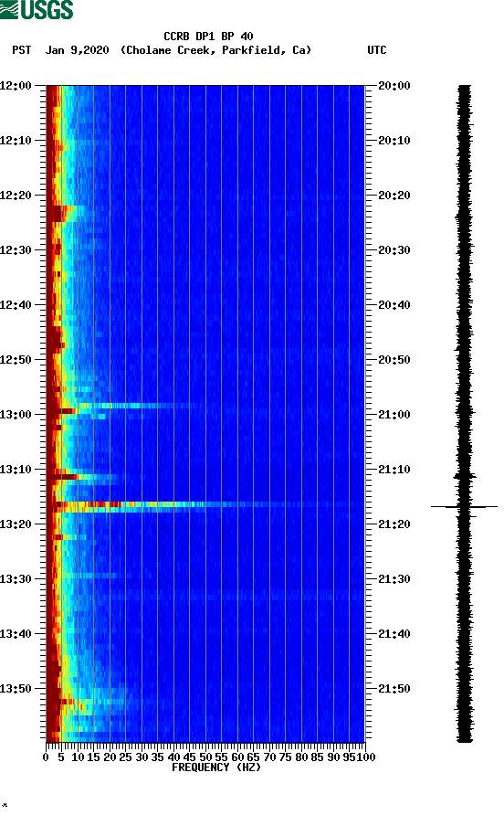Click the 13:00 PST time label
The image size is (504, 815).
pyautogui.click(x=16, y=414)
